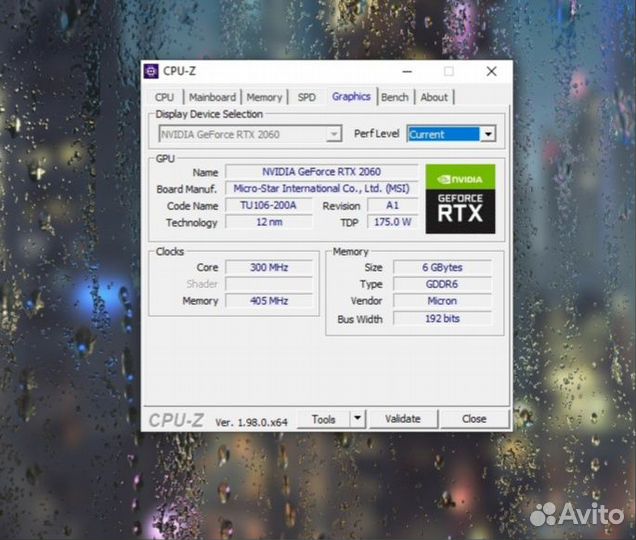Click the Bus Width 192 bits value

pos(442,318)
